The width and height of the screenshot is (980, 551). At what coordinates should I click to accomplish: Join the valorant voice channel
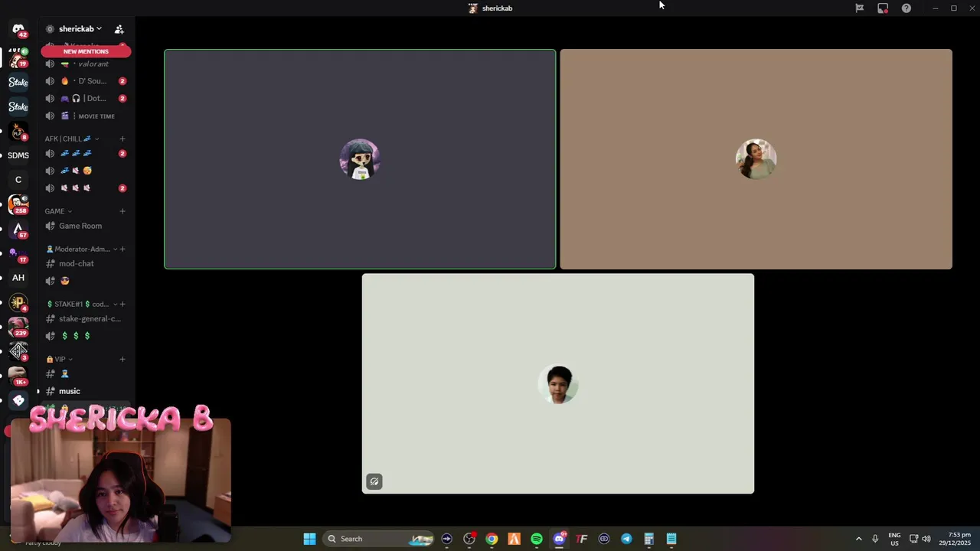click(86, 64)
